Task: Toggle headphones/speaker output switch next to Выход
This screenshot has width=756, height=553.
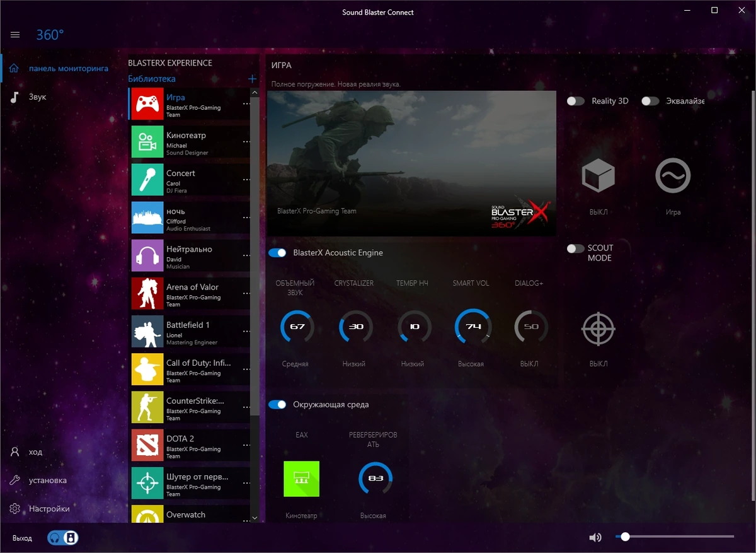Action: point(62,538)
